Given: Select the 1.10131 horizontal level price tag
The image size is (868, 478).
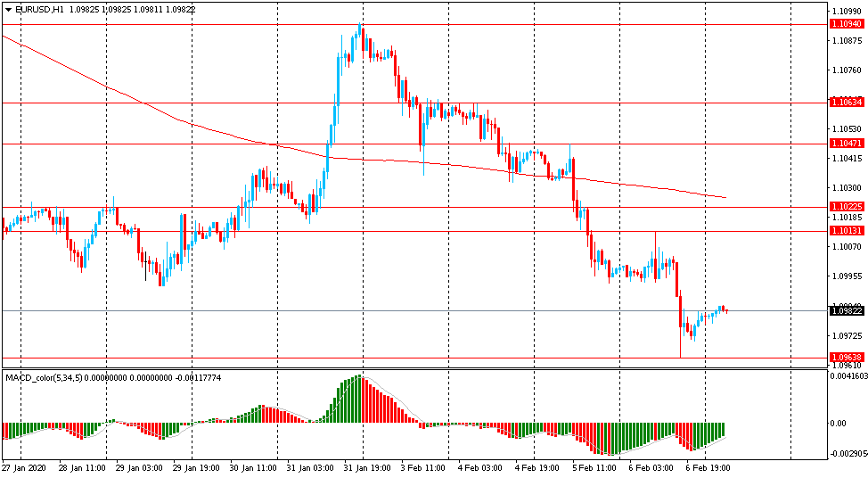Looking at the screenshot, I should (x=846, y=231).
